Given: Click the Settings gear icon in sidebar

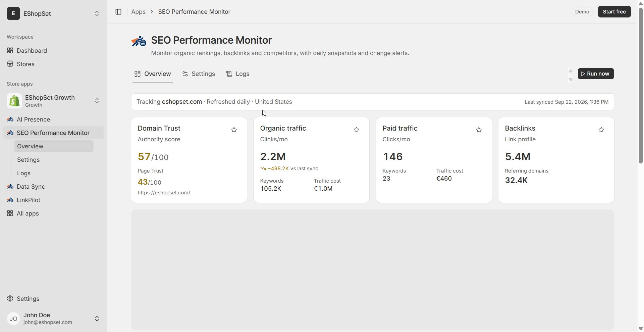Looking at the screenshot, I should tap(10, 298).
